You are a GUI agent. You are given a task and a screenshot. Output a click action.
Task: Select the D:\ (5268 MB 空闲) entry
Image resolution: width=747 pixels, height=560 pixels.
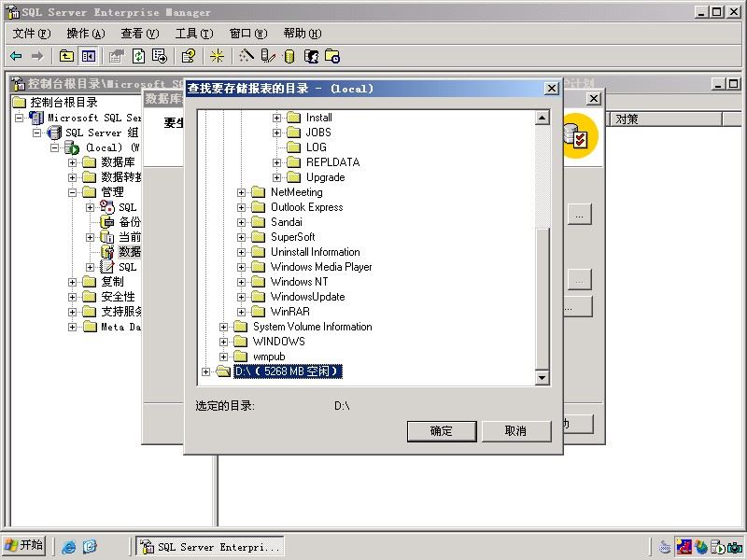pyautogui.click(x=289, y=371)
